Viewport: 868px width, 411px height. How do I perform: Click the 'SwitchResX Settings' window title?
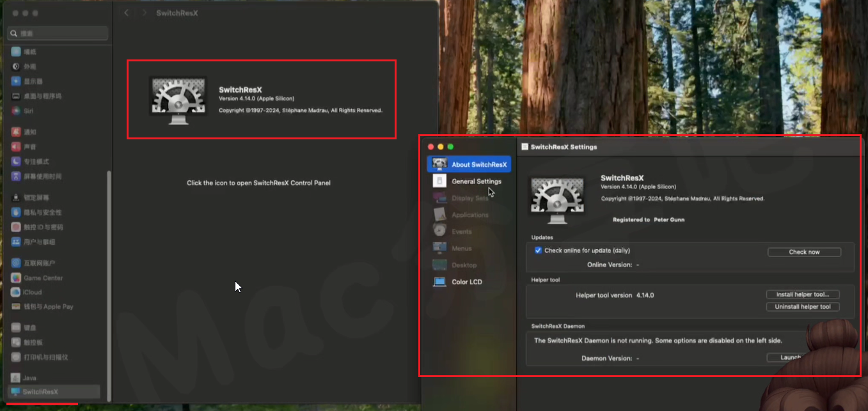(x=564, y=147)
